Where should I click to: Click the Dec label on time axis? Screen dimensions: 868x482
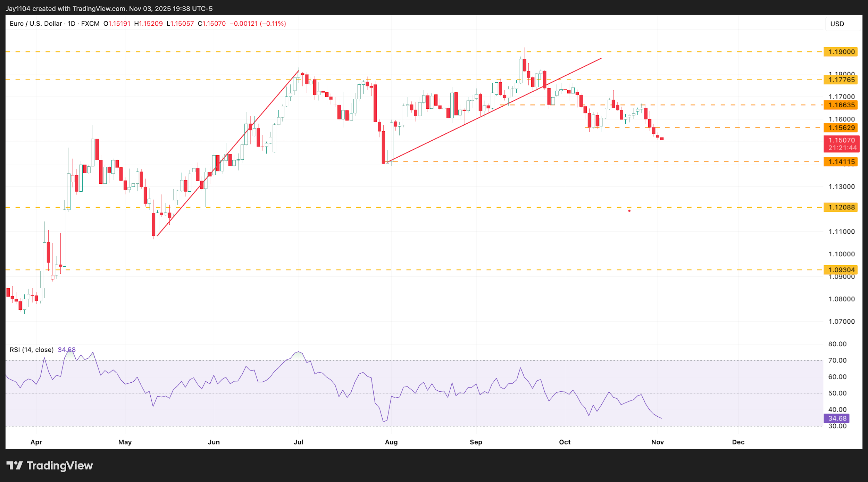click(738, 442)
